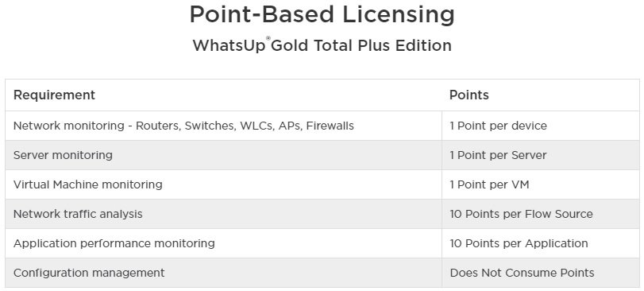Click the word Gold in the subtitle
Viewport: 644px width, 291px height.
point(290,45)
